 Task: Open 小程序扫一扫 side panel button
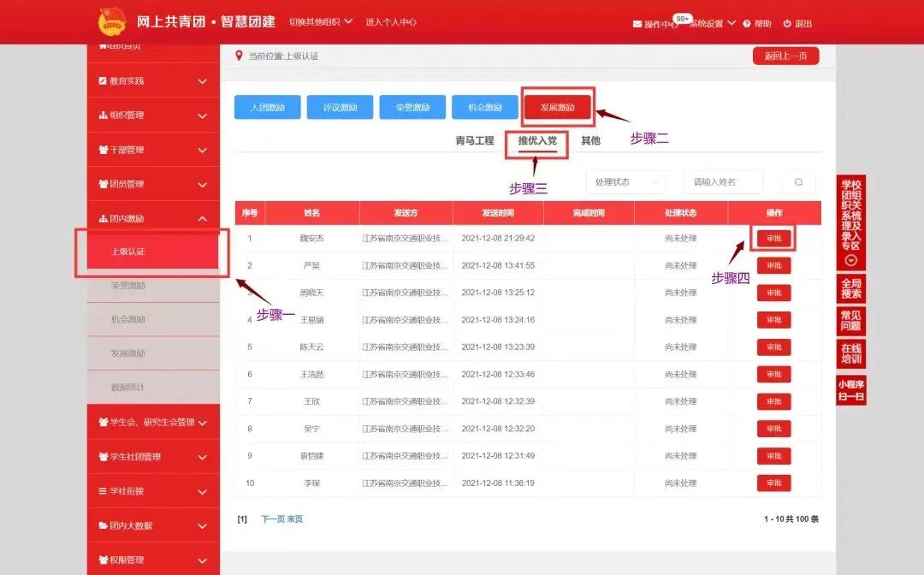tap(851, 390)
